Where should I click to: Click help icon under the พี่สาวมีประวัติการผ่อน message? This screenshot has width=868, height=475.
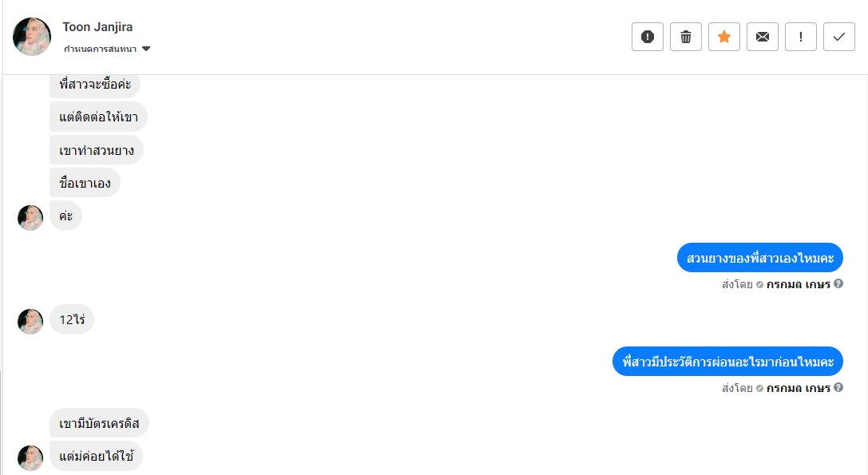(838, 388)
